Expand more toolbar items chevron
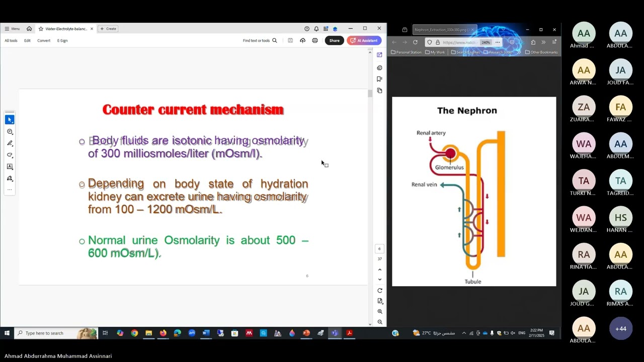The height and width of the screenshot is (362, 644). coord(543,42)
